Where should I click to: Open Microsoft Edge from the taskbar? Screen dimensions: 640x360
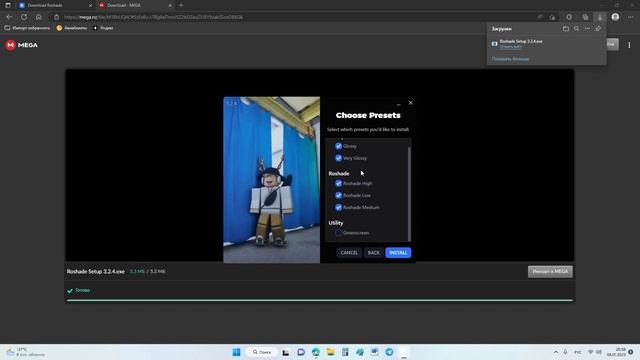(316, 352)
